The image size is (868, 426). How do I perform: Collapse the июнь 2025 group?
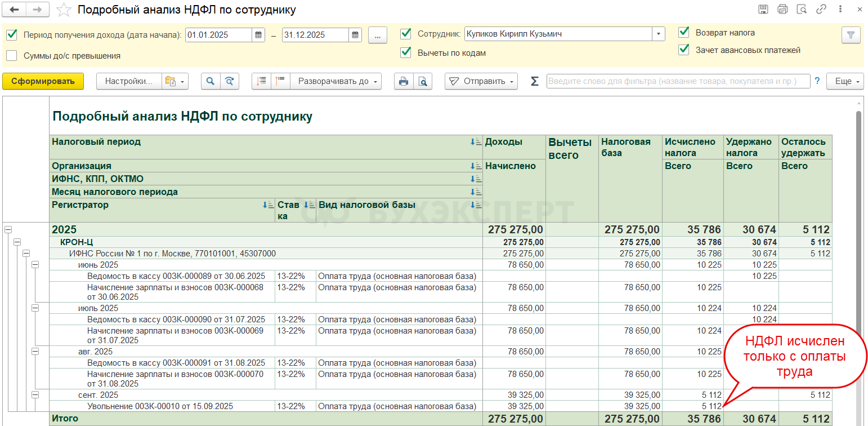click(35, 264)
